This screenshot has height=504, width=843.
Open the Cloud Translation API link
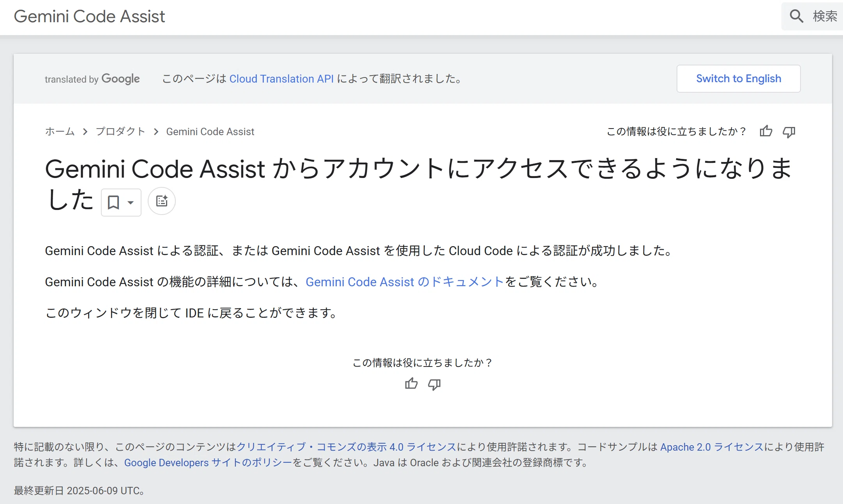281,79
